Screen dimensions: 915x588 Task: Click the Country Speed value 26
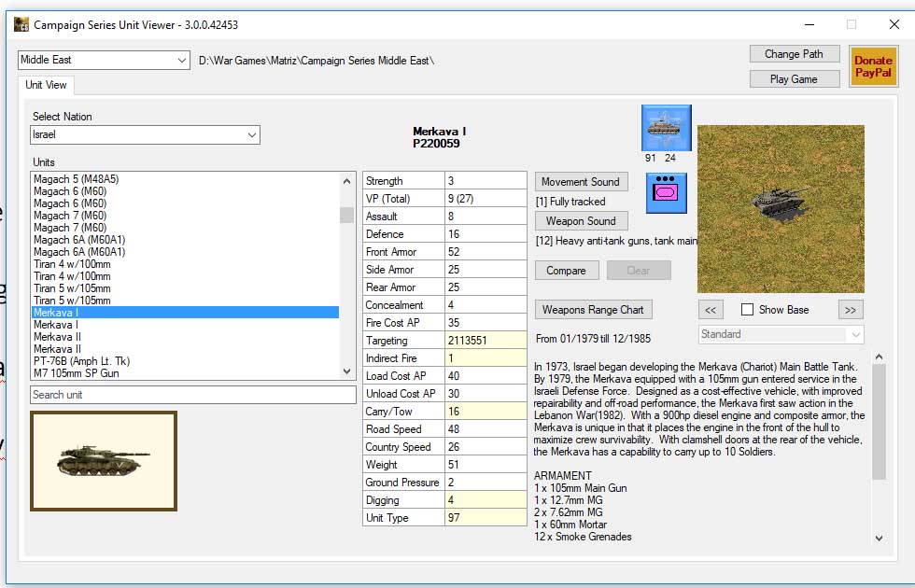click(486, 447)
